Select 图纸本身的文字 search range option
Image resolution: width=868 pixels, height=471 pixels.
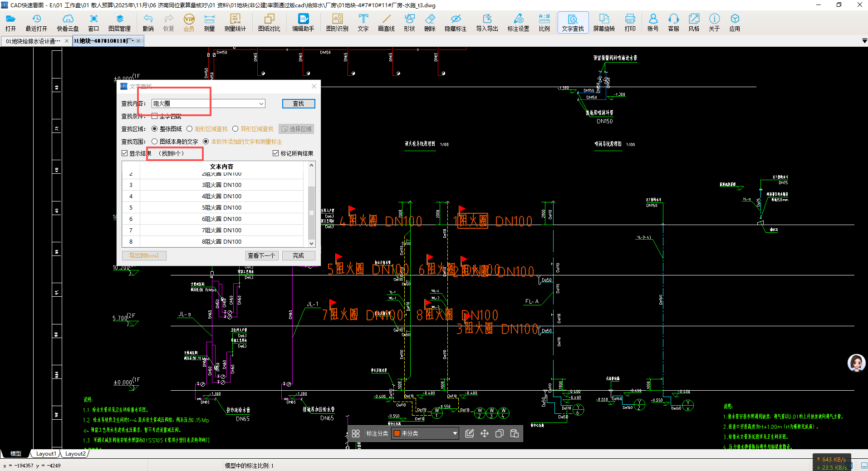coord(155,142)
